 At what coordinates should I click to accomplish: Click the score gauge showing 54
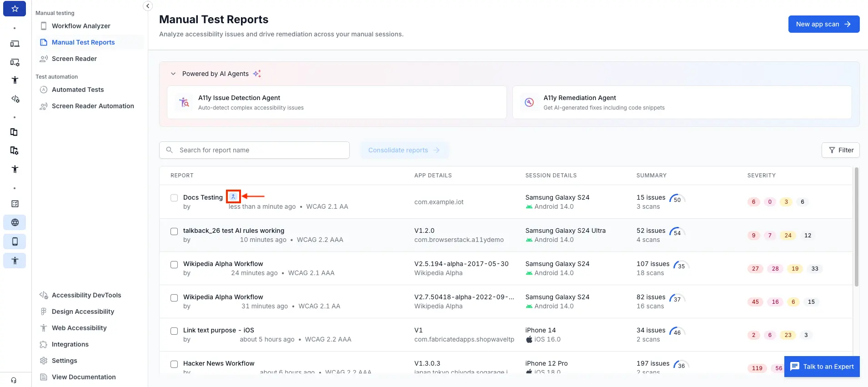(677, 232)
